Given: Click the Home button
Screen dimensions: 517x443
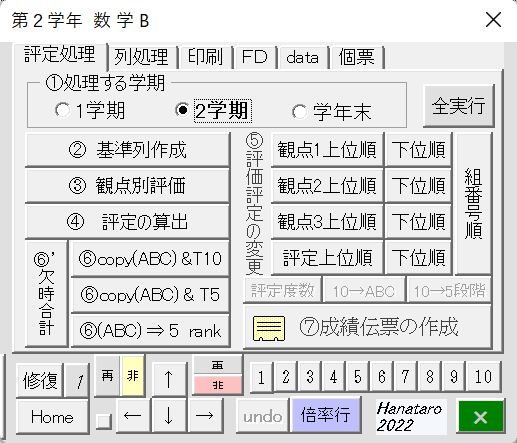Looking at the screenshot, I should 52,417.
